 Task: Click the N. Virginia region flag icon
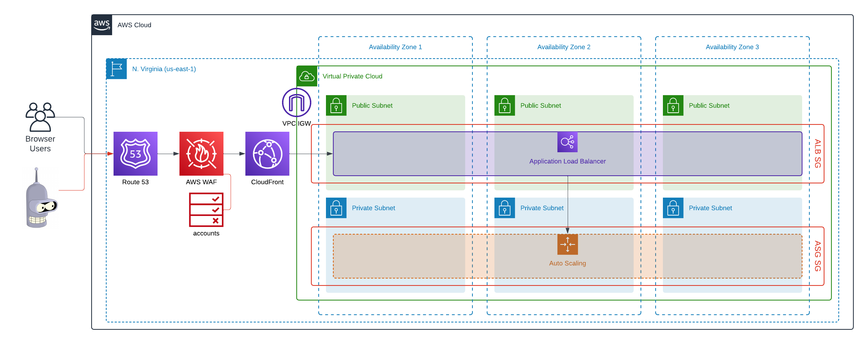[x=116, y=69]
